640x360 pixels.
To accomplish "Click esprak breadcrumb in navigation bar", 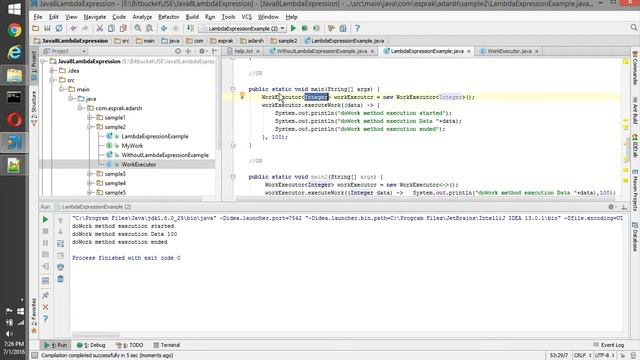I will (222, 41).
